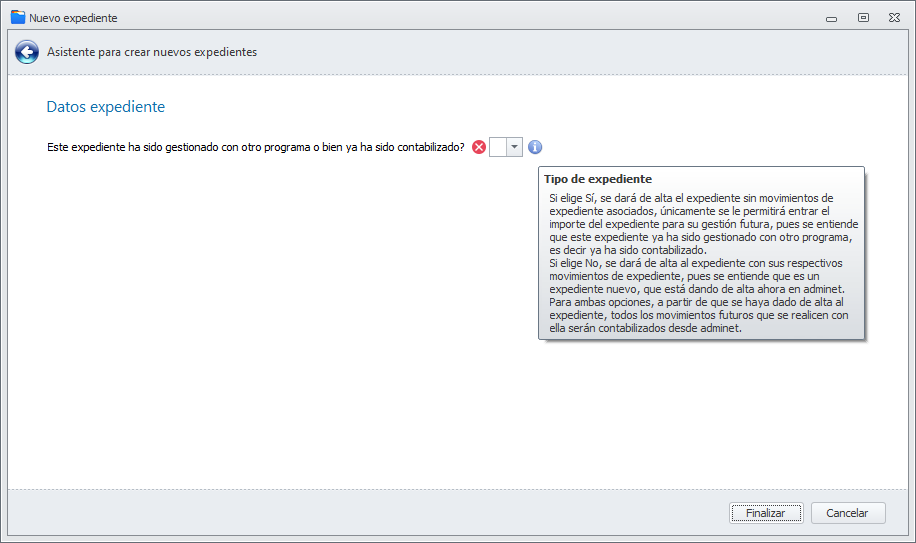Maximize the Nuevo expediente window
This screenshot has height=543, width=916.
[x=863, y=18]
